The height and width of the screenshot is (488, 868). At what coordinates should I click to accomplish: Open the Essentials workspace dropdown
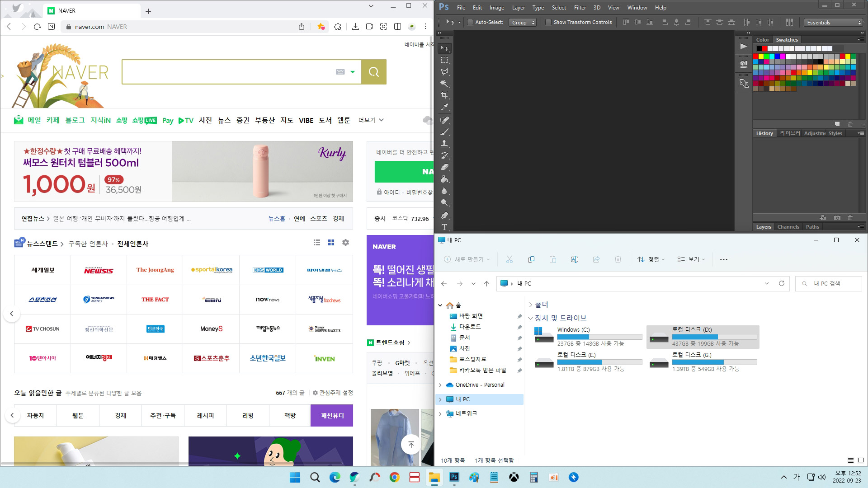click(x=832, y=22)
